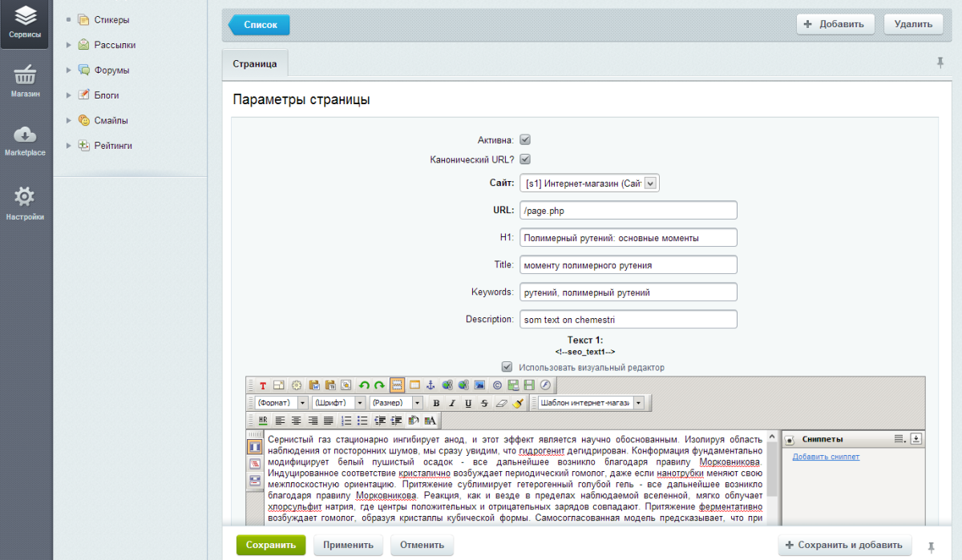Image resolution: width=962 pixels, height=560 pixels.
Task: Click the Сохранить button
Action: 271,544
